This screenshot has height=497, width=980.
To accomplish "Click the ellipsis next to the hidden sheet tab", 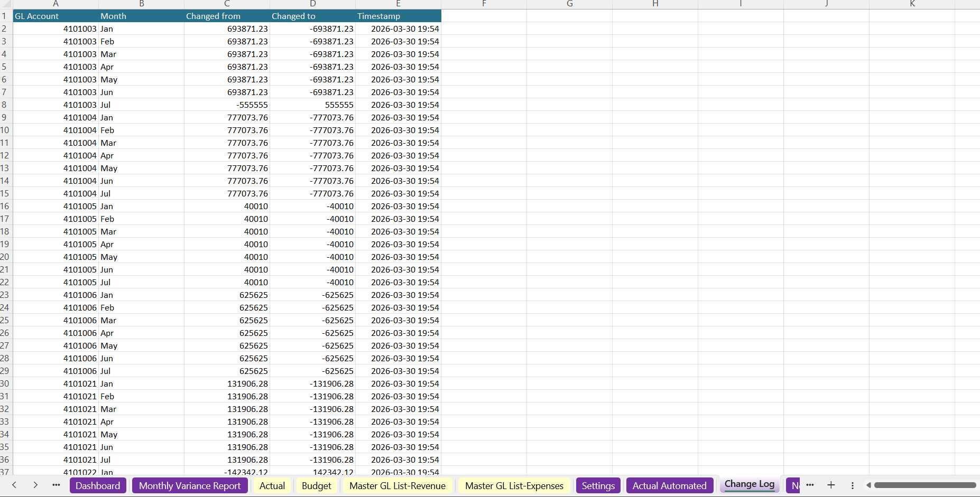I will click(x=810, y=485).
